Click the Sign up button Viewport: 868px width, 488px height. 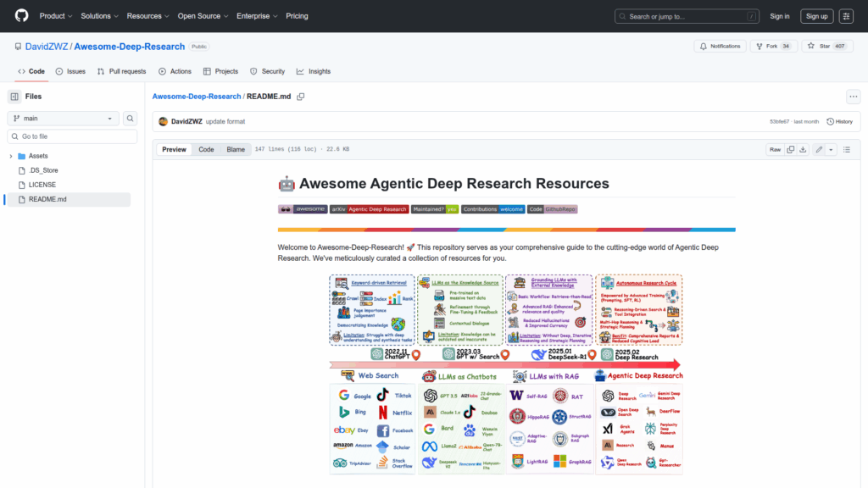pyautogui.click(x=816, y=16)
